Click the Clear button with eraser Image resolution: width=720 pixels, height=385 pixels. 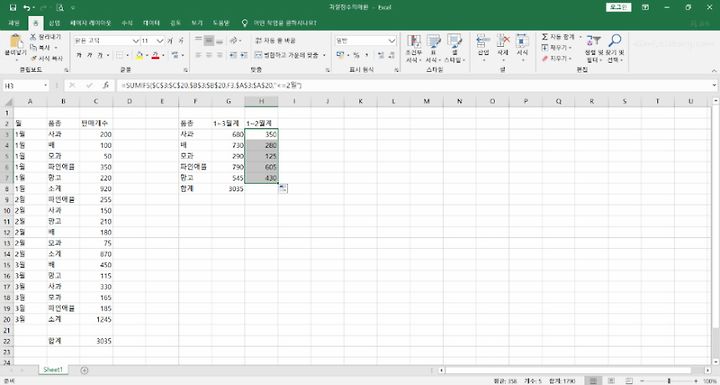[557, 58]
